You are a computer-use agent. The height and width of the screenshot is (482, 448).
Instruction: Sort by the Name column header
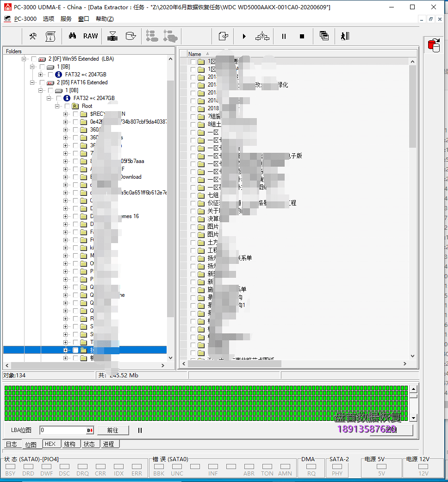click(x=194, y=54)
